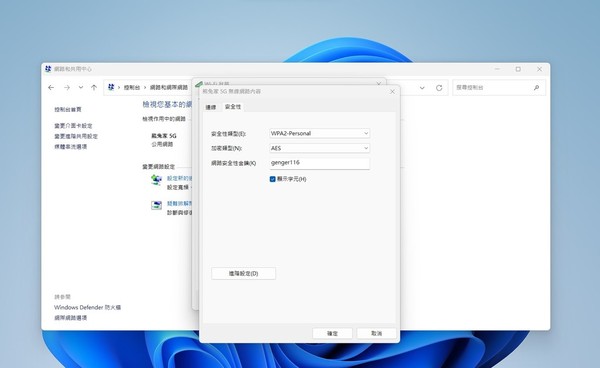Close the Wi-Fi status dialog behind
This screenshot has height=368, width=600.
(378, 83)
